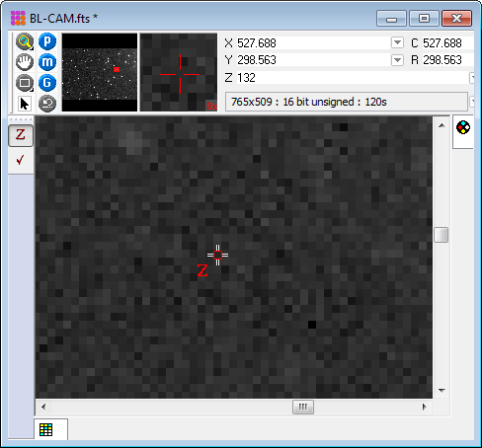
Task: Activate the hand pan tool
Action: coord(25,62)
